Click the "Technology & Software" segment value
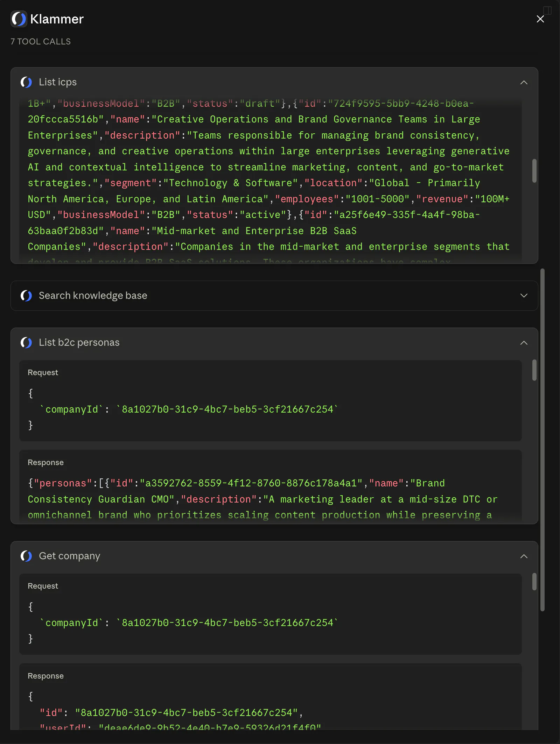560x744 pixels. tap(231, 183)
